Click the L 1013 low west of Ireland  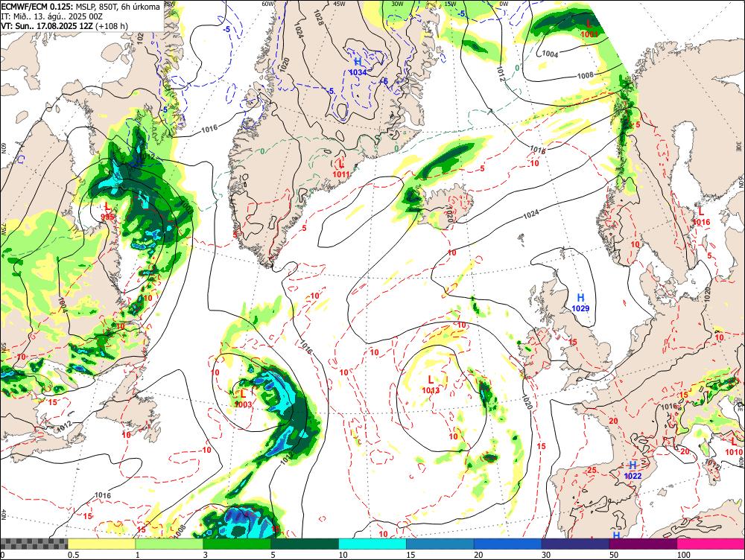(x=431, y=385)
